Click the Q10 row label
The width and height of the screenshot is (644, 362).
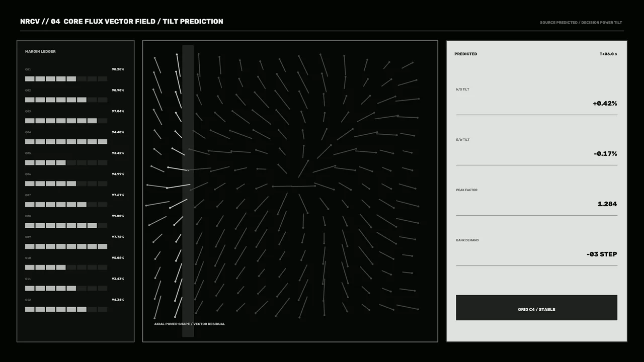pyautogui.click(x=28, y=258)
